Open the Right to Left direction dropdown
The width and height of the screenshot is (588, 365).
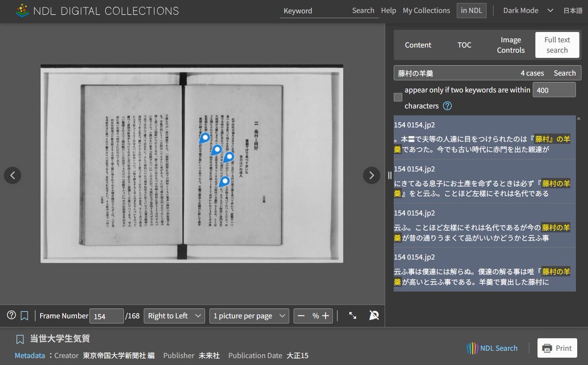point(174,316)
